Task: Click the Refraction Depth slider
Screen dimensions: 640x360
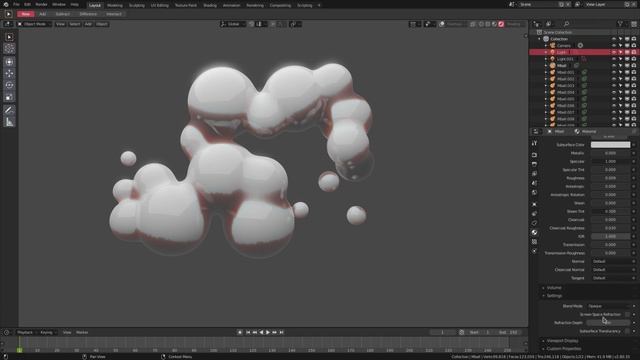Action: (608, 322)
